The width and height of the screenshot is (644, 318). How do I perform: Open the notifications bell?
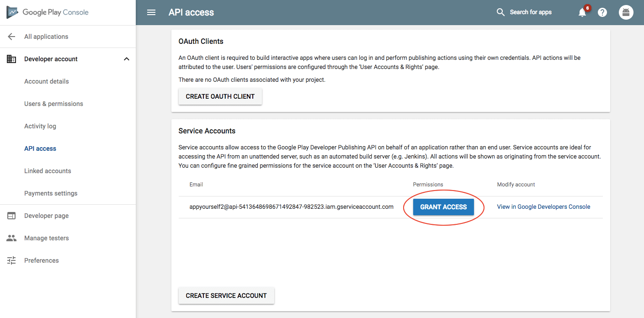point(582,12)
